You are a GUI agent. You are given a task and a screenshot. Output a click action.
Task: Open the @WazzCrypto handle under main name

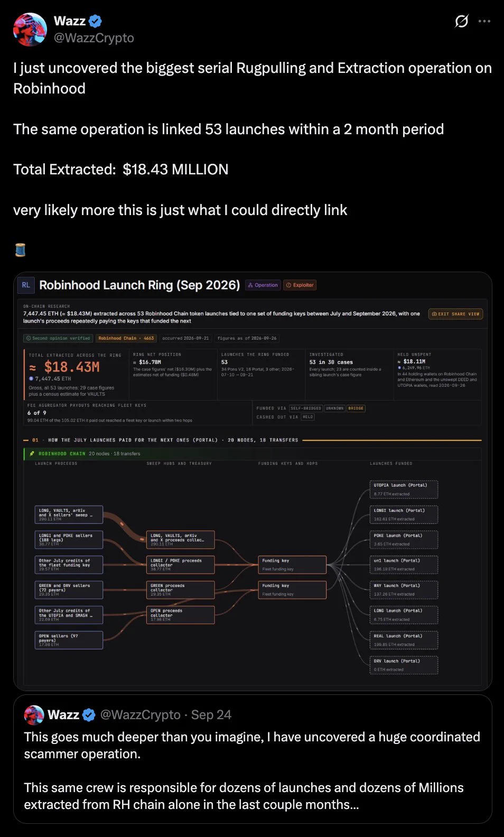94,38
